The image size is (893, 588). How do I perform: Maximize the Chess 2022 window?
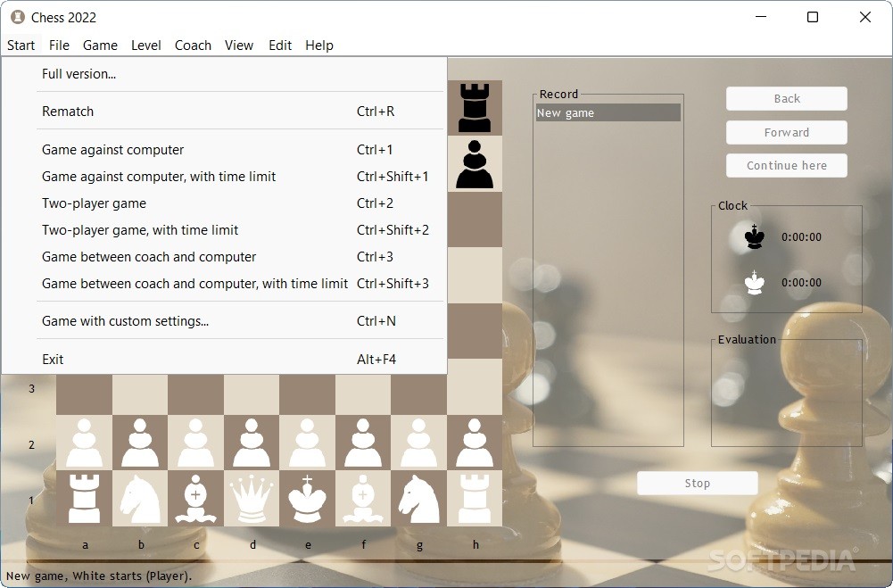(x=813, y=17)
